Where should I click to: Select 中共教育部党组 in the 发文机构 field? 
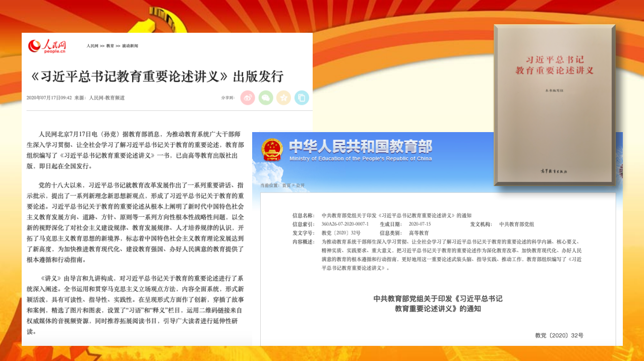(x=516, y=224)
